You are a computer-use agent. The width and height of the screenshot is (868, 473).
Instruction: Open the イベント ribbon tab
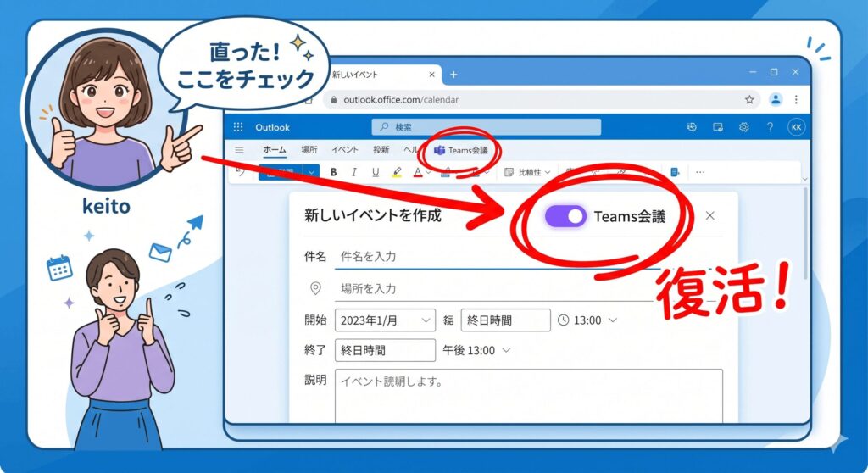[344, 150]
